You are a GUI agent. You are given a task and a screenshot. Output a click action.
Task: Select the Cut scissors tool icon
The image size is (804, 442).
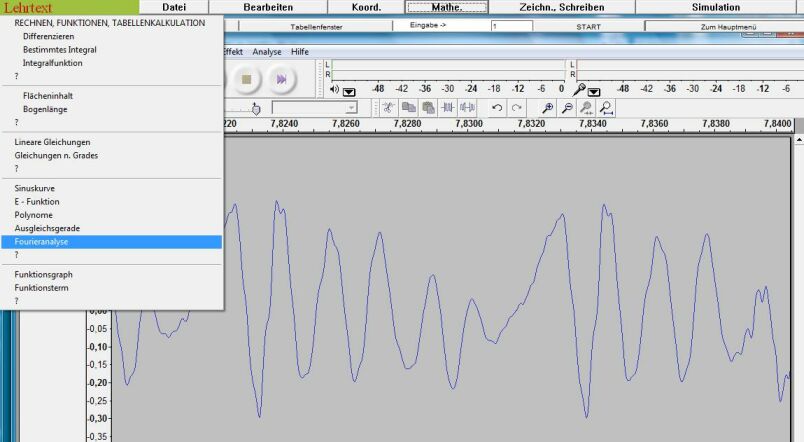[x=390, y=107]
